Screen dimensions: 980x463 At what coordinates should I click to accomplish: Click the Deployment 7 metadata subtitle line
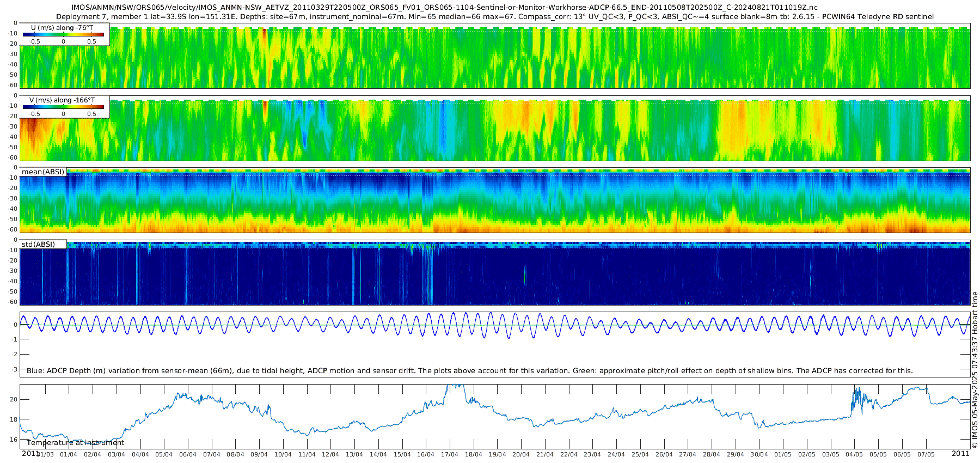(495, 16)
